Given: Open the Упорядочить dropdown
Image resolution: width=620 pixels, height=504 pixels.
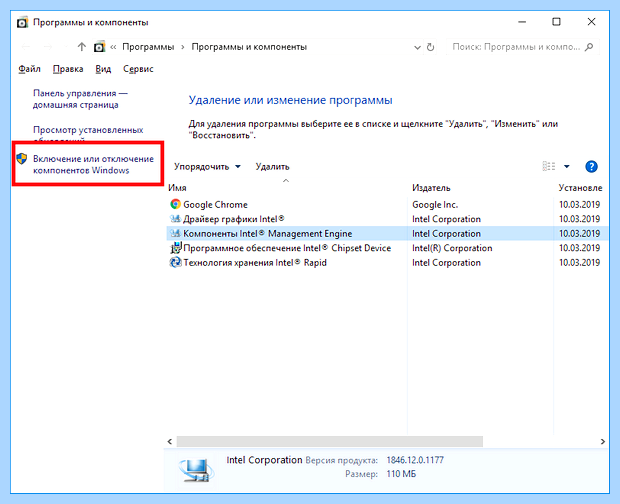Looking at the screenshot, I should pyautogui.click(x=207, y=166).
